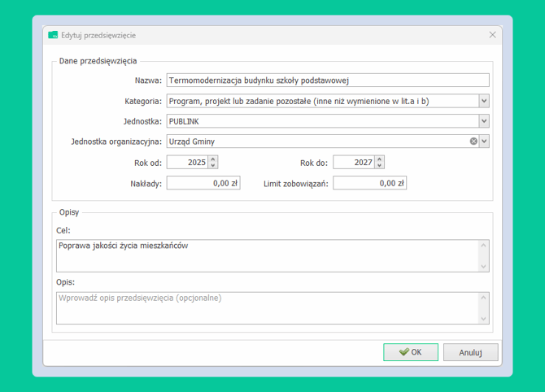
Task: Decrease the Rok od year value
Action: (x=213, y=166)
